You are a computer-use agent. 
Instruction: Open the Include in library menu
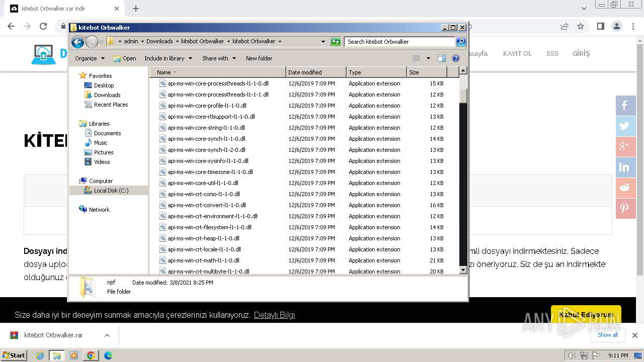pyautogui.click(x=168, y=58)
